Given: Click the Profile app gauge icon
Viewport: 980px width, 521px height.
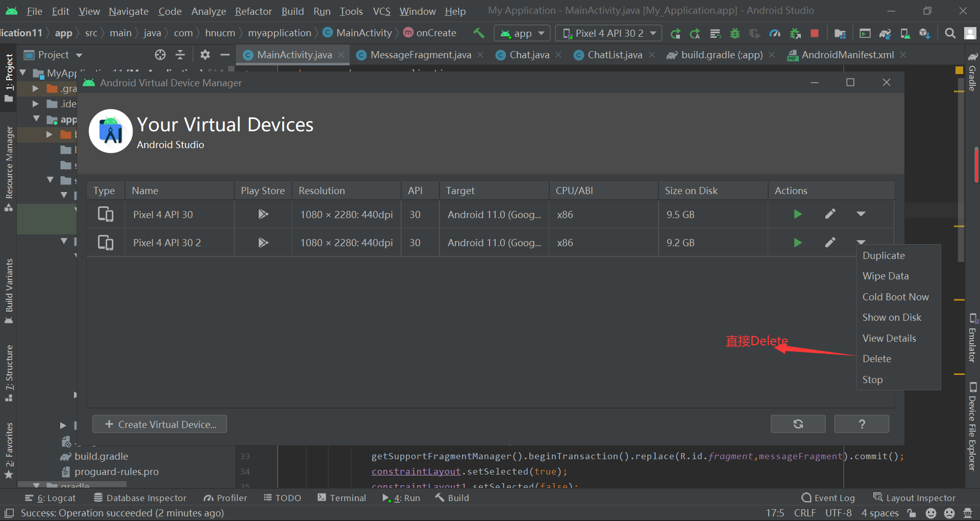Looking at the screenshot, I should 775,34.
